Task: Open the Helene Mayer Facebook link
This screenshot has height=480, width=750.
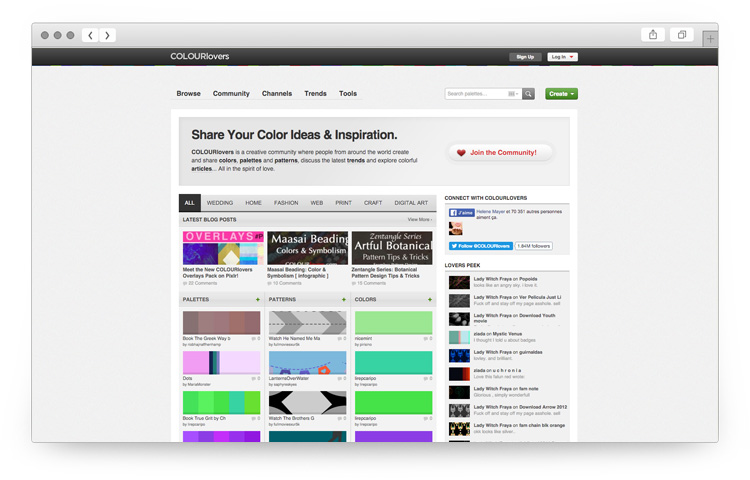Action: point(490,212)
